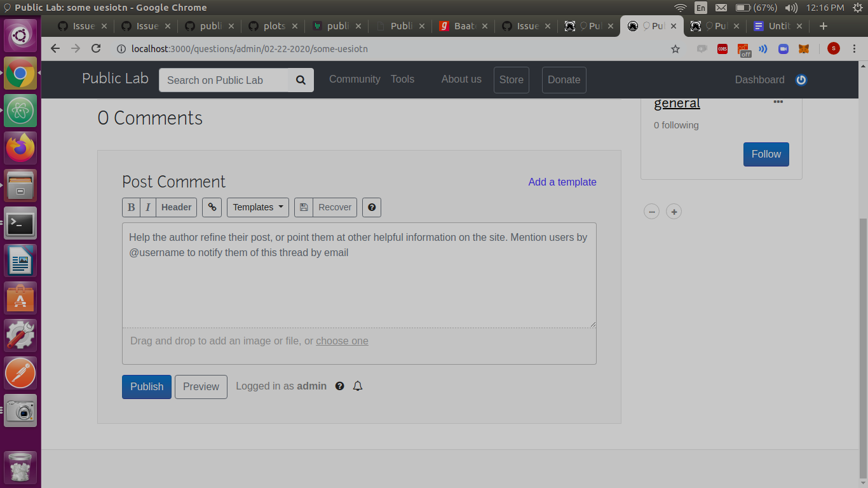Go back to the previous page
The height and width of the screenshot is (488, 868).
55,49
